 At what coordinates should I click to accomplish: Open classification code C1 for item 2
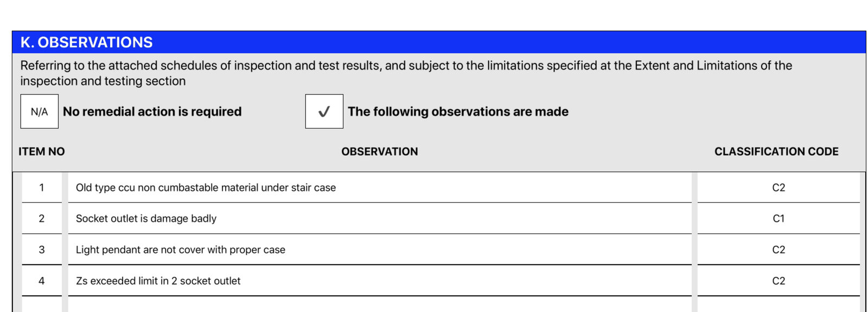(778, 219)
